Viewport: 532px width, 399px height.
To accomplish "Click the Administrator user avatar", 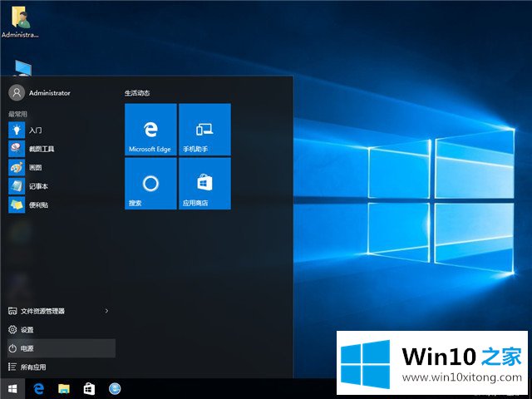I will coord(17,92).
